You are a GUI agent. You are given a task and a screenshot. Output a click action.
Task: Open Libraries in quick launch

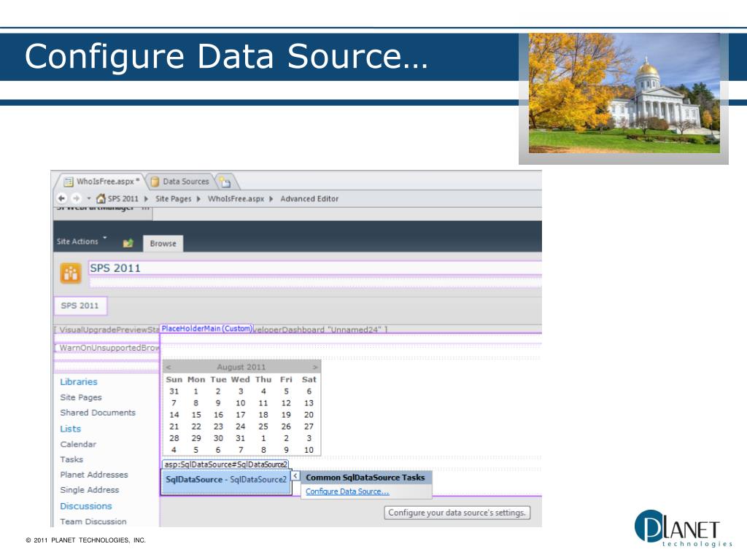point(79,382)
